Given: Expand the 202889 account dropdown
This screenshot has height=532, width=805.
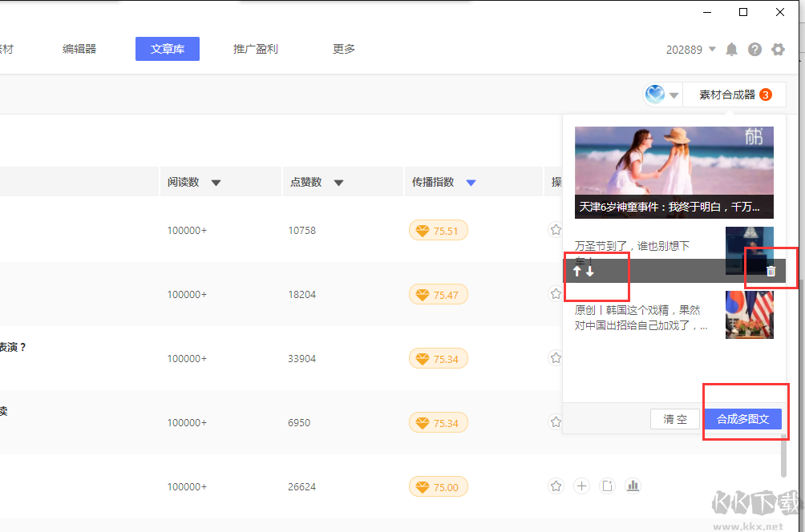Looking at the screenshot, I should point(712,50).
